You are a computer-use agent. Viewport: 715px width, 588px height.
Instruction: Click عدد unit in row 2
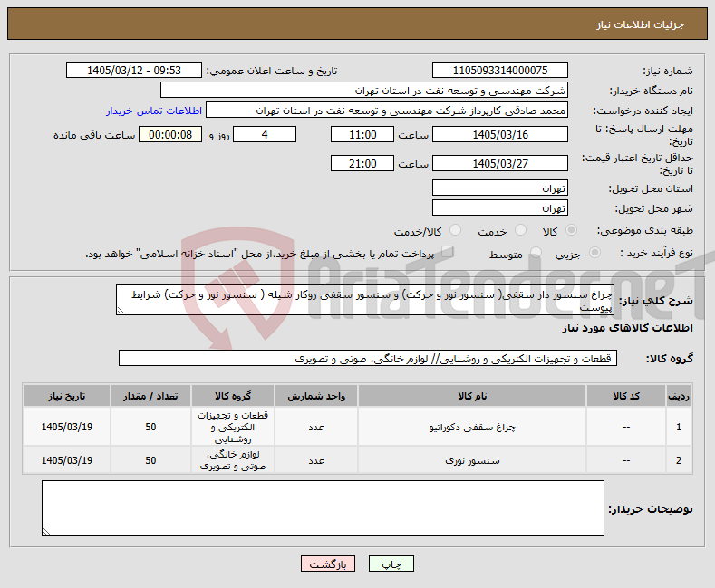coord(316,461)
